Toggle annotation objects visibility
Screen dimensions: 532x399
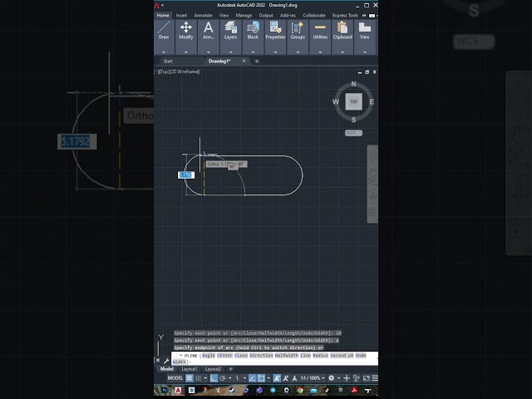point(277,378)
